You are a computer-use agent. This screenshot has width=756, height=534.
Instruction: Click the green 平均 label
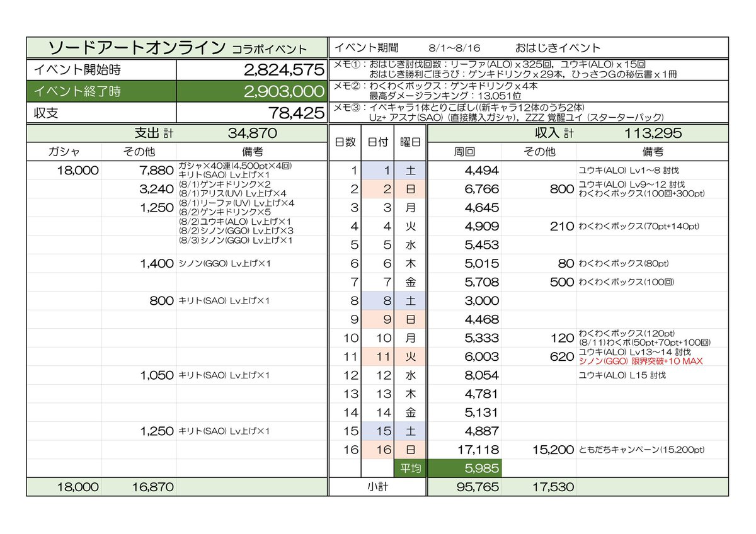point(410,469)
